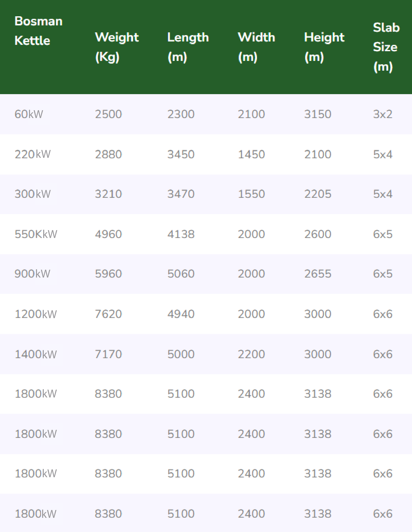The width and height of the screenshot is (412, 532).
Task: Select the Height (m) header cell
Action: [x=324, y=47]
